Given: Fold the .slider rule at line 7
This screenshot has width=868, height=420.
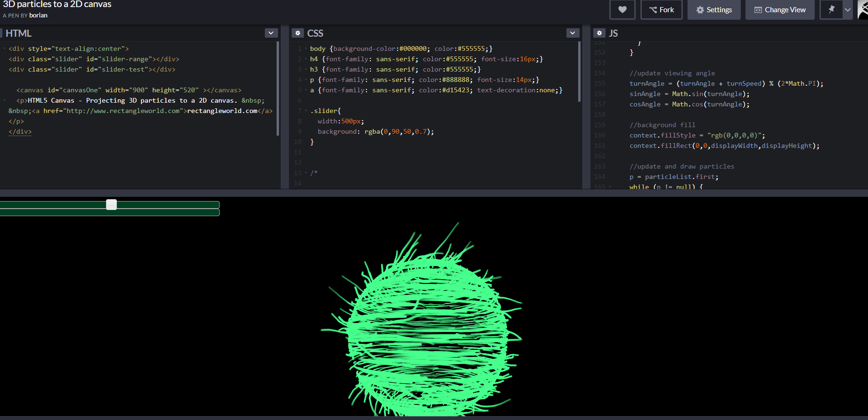Looking at the screenshot, I should pos(306,111).
